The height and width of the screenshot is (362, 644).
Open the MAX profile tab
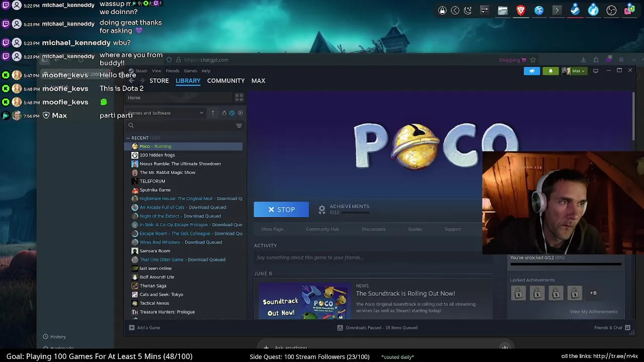coord(258,80)
